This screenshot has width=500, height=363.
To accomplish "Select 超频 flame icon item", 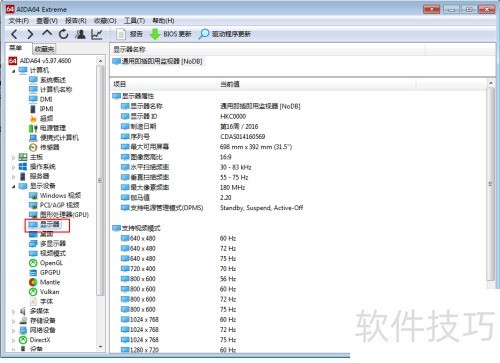I will click(x=41, y=119).
